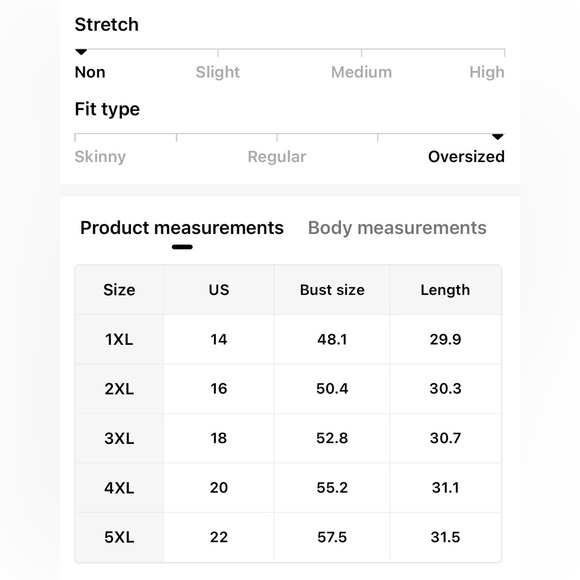
Task: Click the Stretch indicator triangle at Non
Action: [81, 52]
